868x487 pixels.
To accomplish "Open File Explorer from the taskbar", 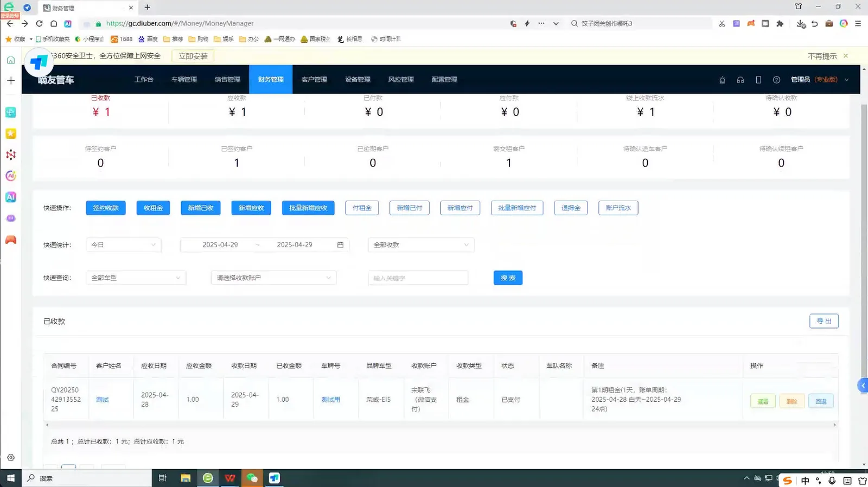I will [186, 478].
